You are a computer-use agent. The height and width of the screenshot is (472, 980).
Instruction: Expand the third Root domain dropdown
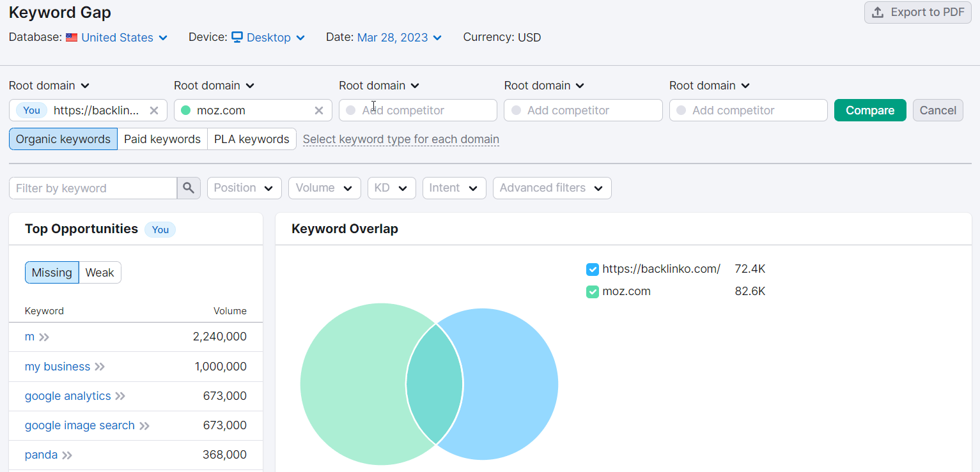[x=379, y=86]
